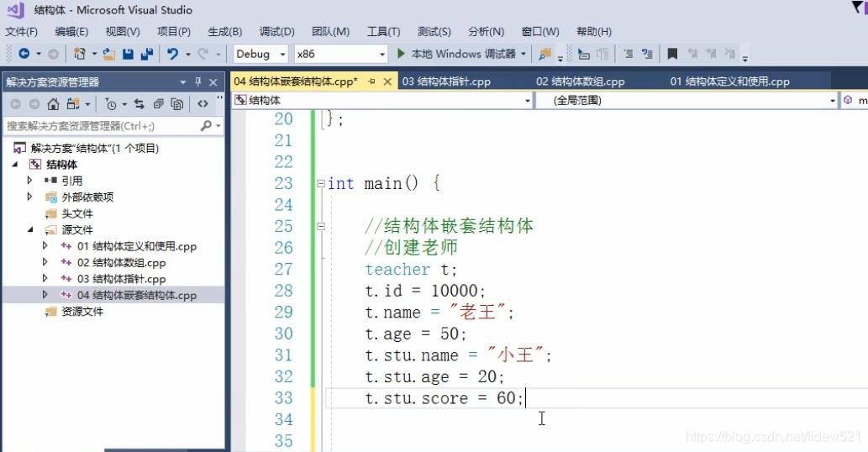Close the 04 结构体嵌套结构体.cpp tab
The height and width of the screenshot is (452, 868).
[x=387, y=81]
